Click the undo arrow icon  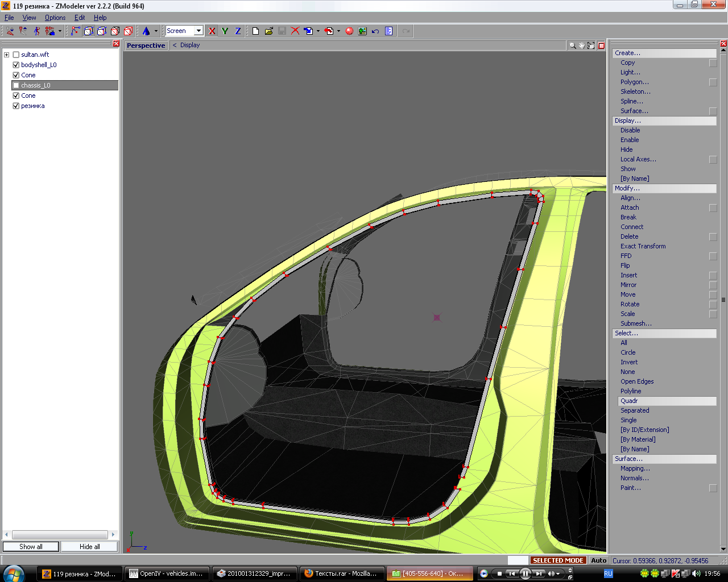tap(375, 31)
